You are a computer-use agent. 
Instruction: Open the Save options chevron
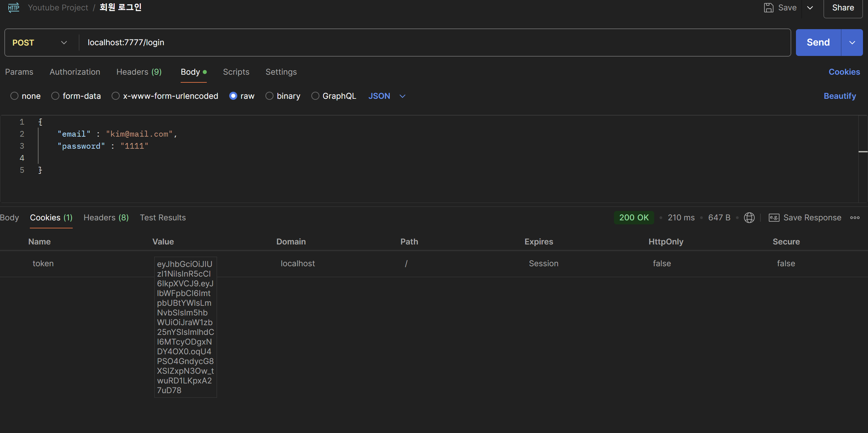coord(810,7)
